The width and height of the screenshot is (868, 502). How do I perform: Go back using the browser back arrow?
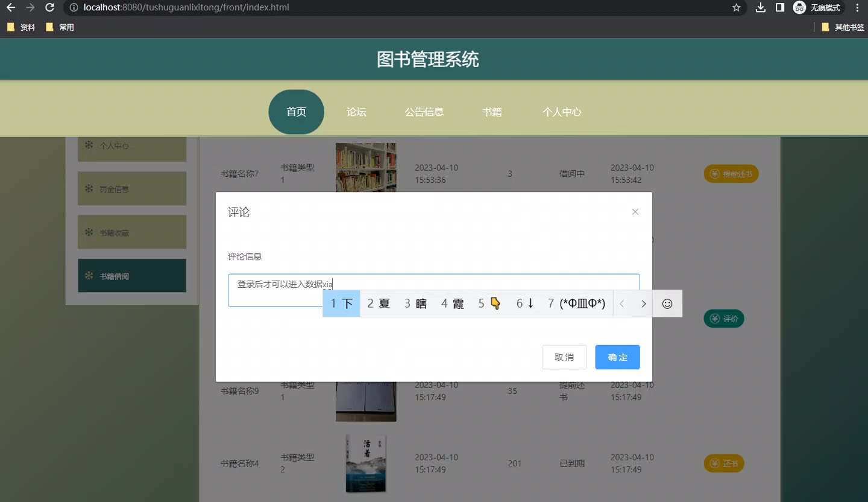coord(11,8)
